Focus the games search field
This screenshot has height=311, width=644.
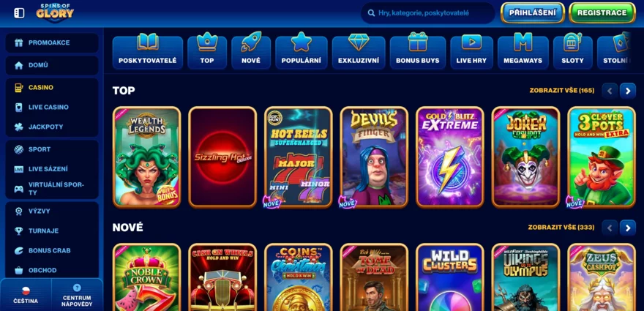point(427,13)
